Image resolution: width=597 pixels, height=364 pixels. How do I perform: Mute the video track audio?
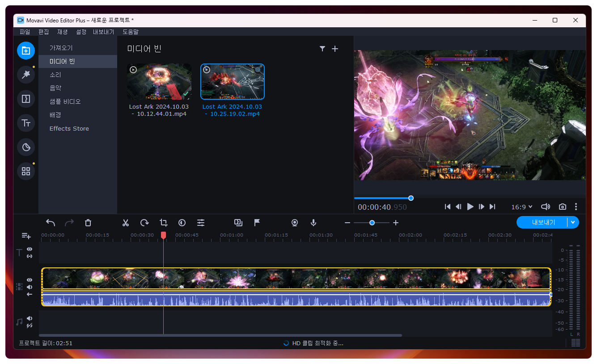tap(30, 287)
